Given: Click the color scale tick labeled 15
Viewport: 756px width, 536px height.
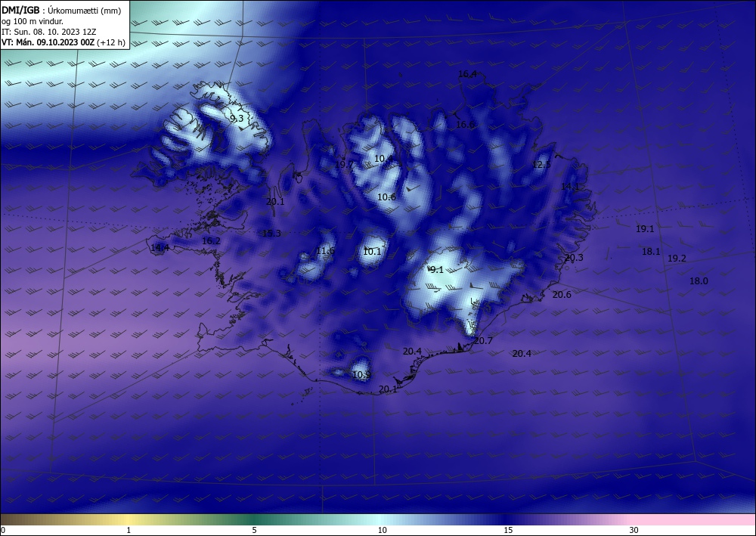Looking at the screenshot, I should 508,530.
